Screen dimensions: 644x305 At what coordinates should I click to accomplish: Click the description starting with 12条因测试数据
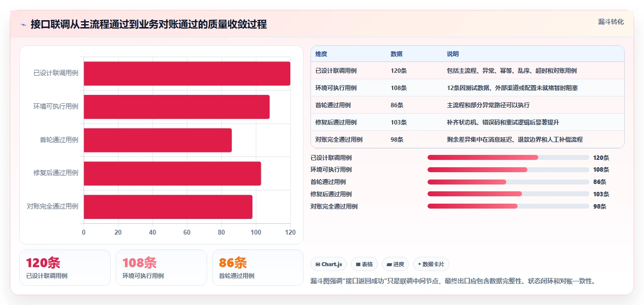pos(512,88)
